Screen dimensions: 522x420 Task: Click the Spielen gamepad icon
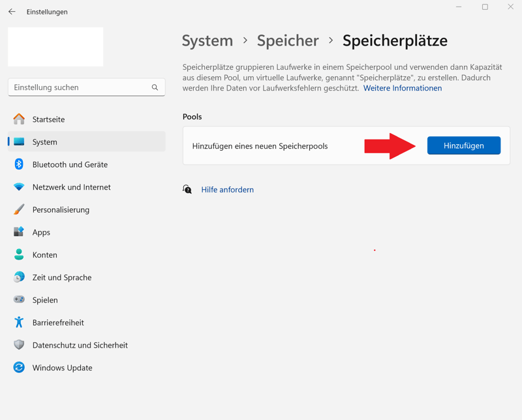pos(19,300)
